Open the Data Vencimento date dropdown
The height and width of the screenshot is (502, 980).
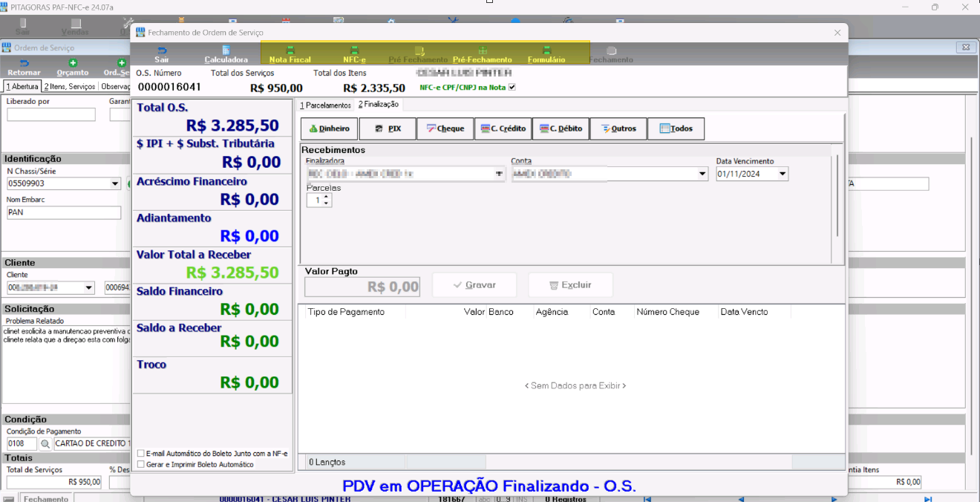click(782, 174)
